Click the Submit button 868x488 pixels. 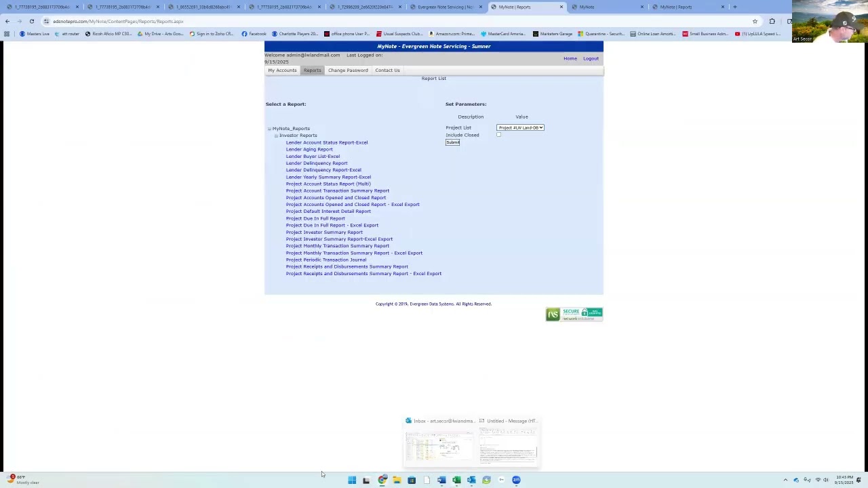(x=452, y=142)
